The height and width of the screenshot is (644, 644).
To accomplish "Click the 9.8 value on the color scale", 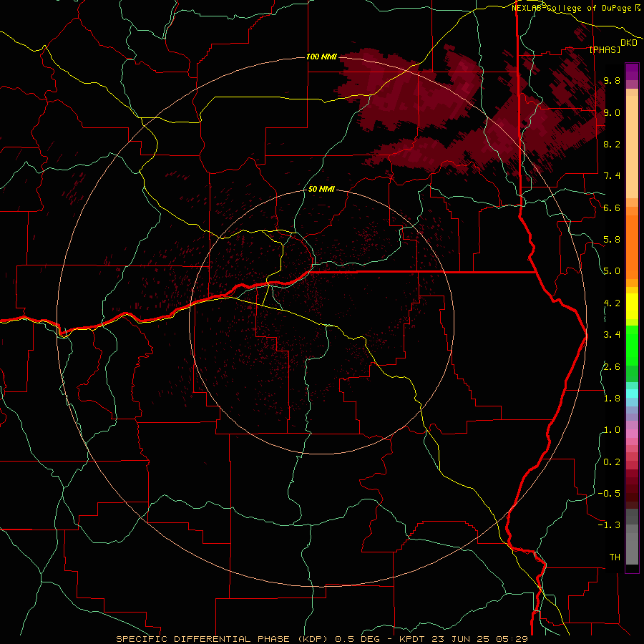I will coord(612,80).
